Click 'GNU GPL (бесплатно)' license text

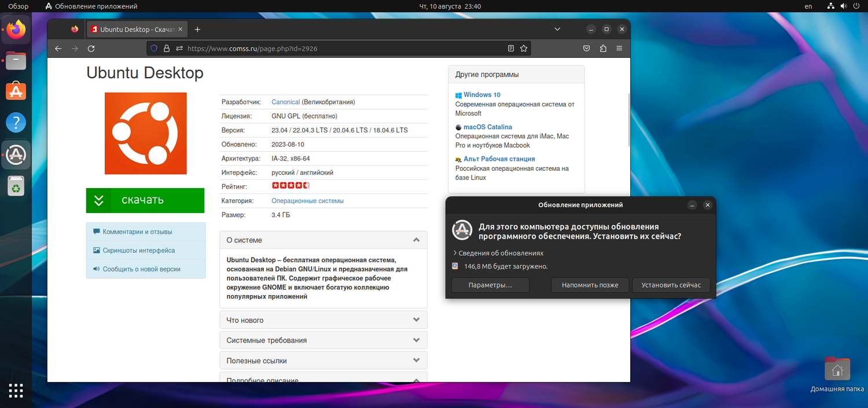[304, 116]
